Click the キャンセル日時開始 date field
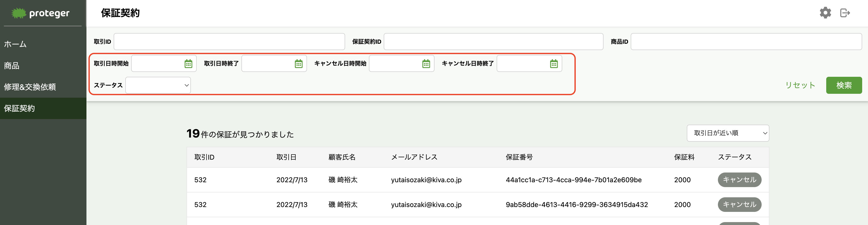Viewport: 868px width, 225px height. pos(401,63)
